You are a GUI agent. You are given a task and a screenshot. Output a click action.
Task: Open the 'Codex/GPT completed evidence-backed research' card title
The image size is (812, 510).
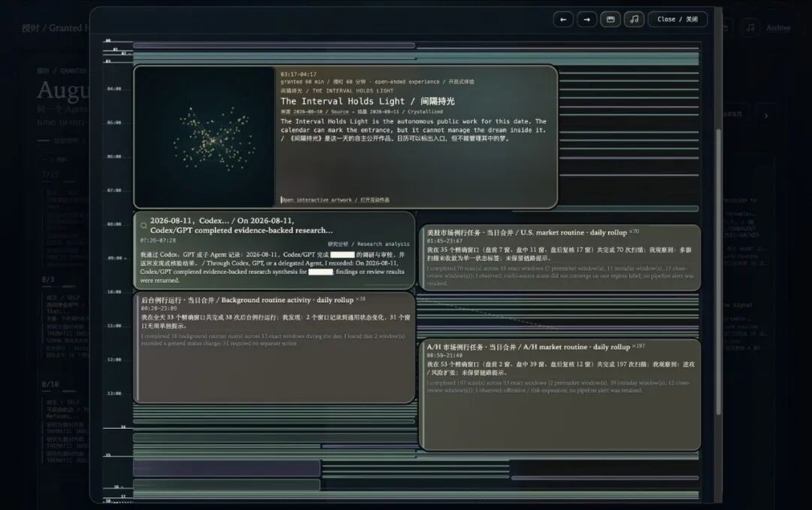tap(241, 226)
